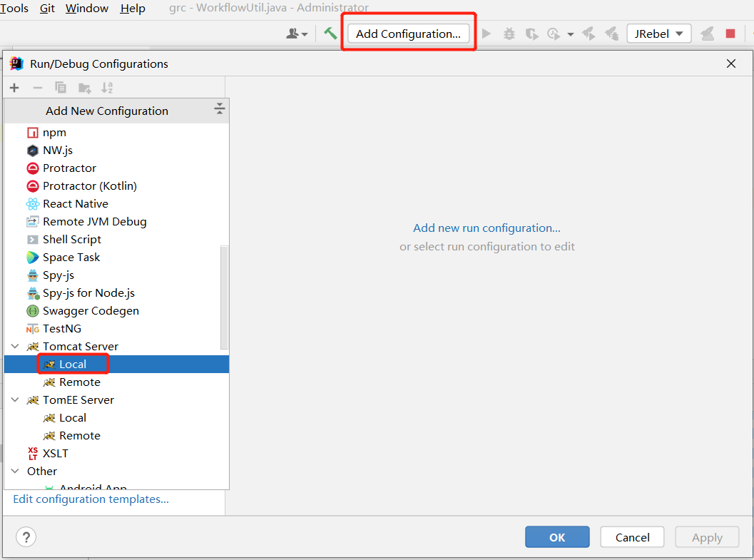Click the Profiler run icon
Viewport: 754px width, 560px height.
(x=554, y=34)
